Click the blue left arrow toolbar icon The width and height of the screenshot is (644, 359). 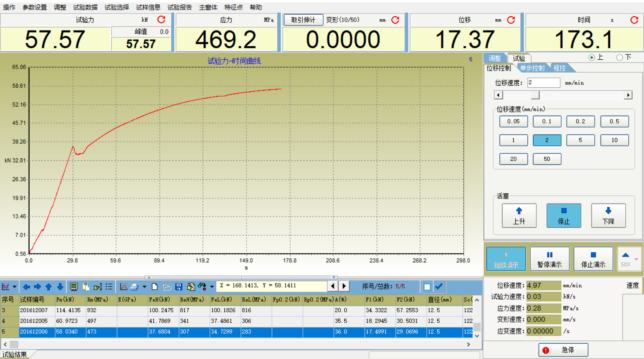(26, 287)
